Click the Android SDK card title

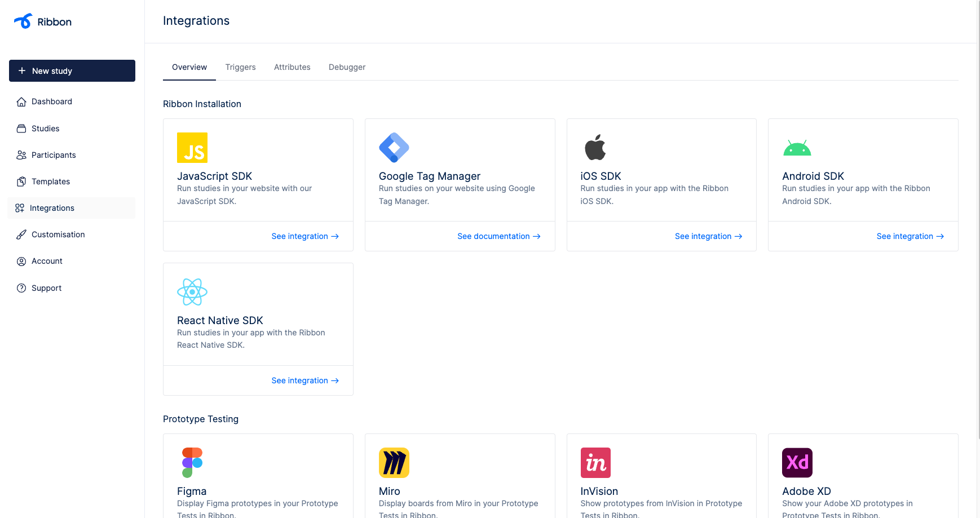pyautogui.click(x=813, y=176)
